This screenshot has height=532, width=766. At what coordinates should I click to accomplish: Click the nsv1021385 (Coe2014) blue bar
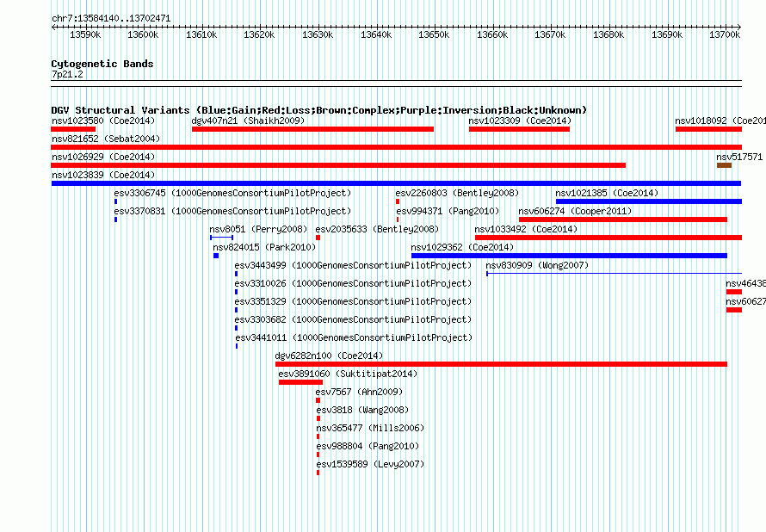[x=649, y=201]
